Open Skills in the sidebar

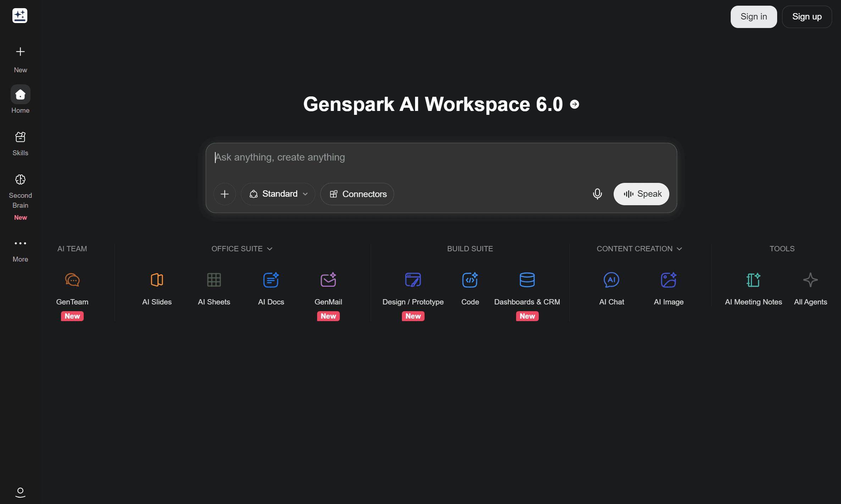pyautogui.click(x=20, y=144)
